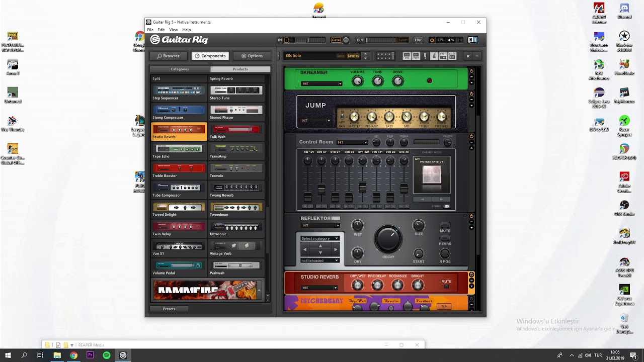Enable the Reflektor REVRS switch

[445, 239]
